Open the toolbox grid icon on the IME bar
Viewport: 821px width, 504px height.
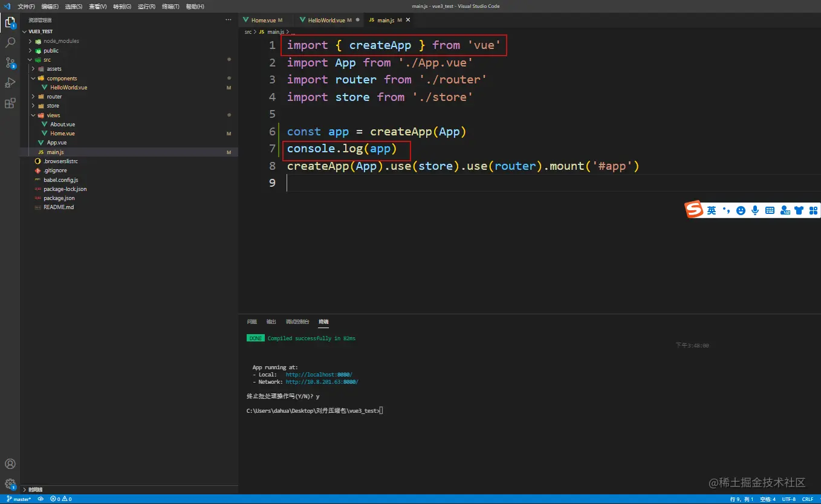coord(813,210)
